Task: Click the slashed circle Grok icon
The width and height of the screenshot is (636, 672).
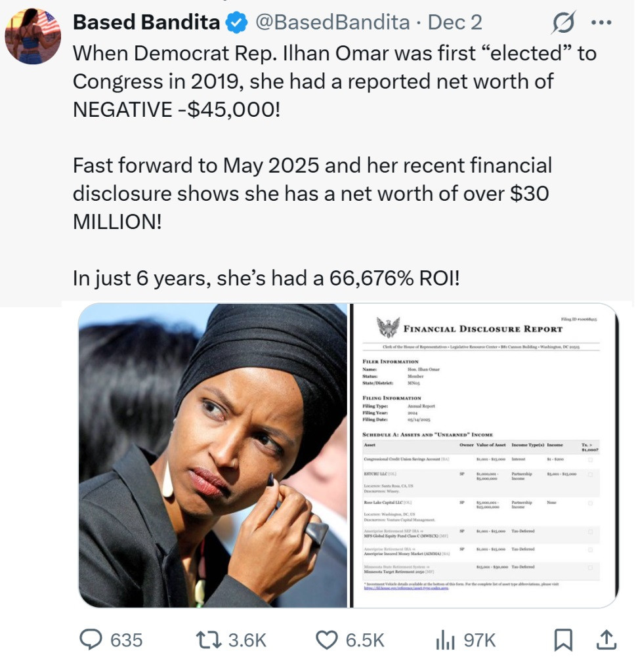Action: point(562,23)
